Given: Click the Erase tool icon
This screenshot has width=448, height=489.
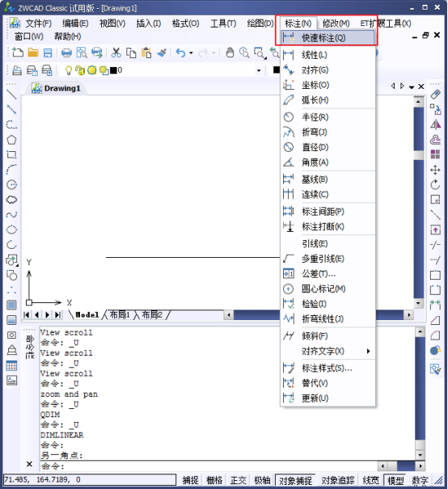Looking at the screenshot, I should click(435, 95).
